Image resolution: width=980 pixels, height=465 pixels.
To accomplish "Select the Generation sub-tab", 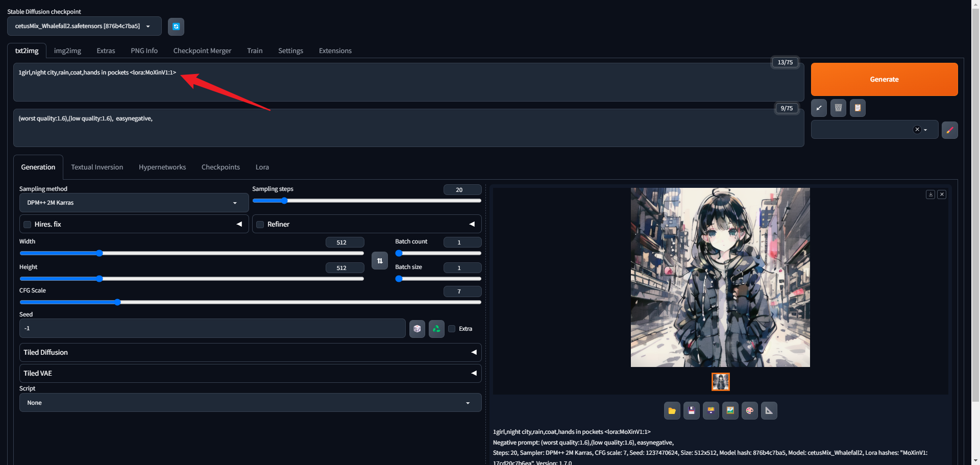I will pyautogui.click(x=38, y=167).
